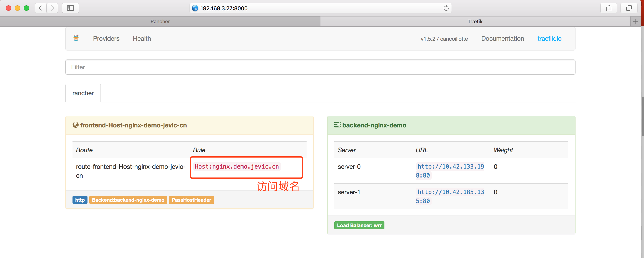Toggle the Safari sidebar icon
Screen dimensions: 644x258
70,8
